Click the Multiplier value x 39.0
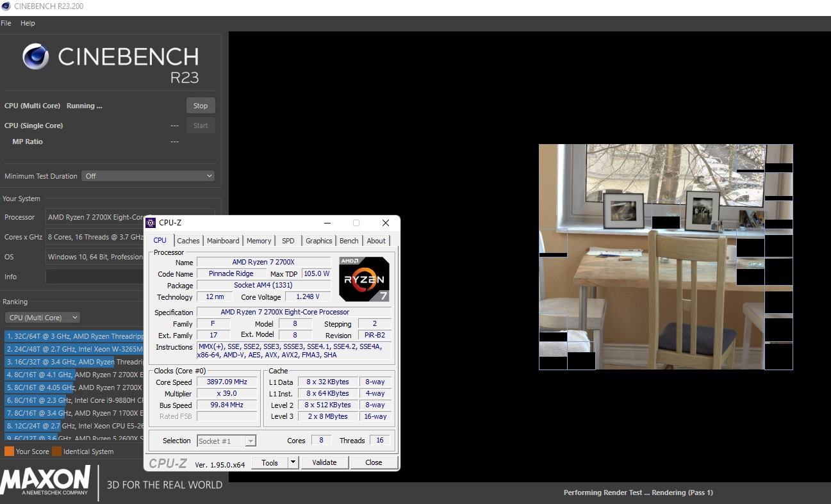 click(227, 393)
